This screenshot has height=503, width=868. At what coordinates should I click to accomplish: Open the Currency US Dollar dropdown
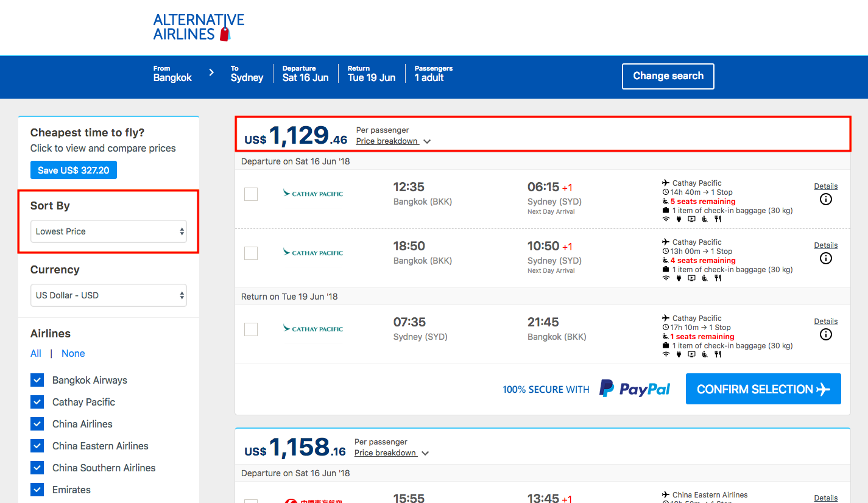[108, 295]
